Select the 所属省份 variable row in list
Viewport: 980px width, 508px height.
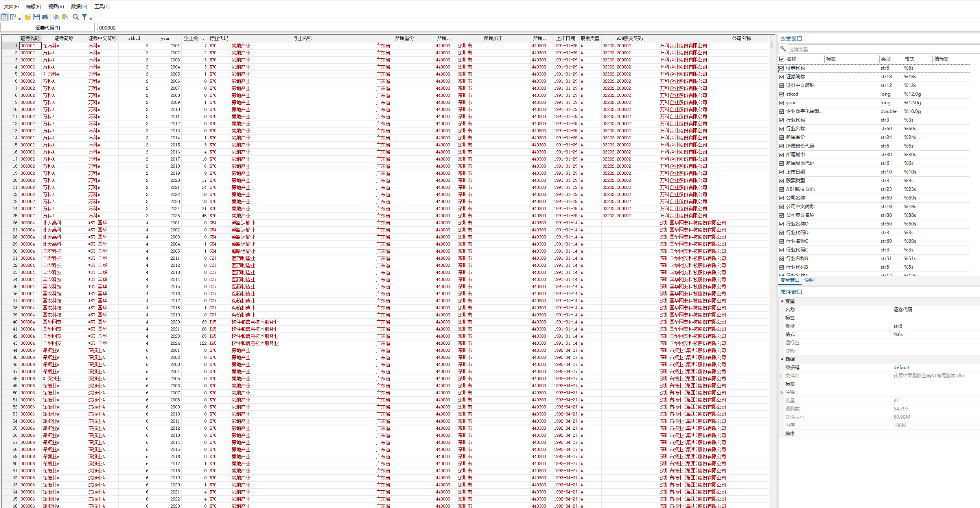click(x=874, y=137)
